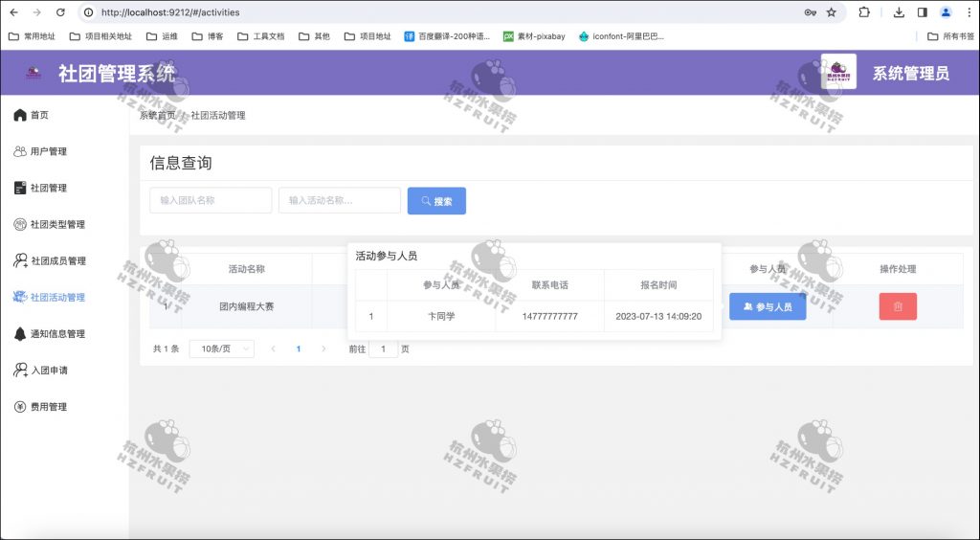Click the 活动参与人员 popup title
Viewport: 980px width, 540px height.
387,256
